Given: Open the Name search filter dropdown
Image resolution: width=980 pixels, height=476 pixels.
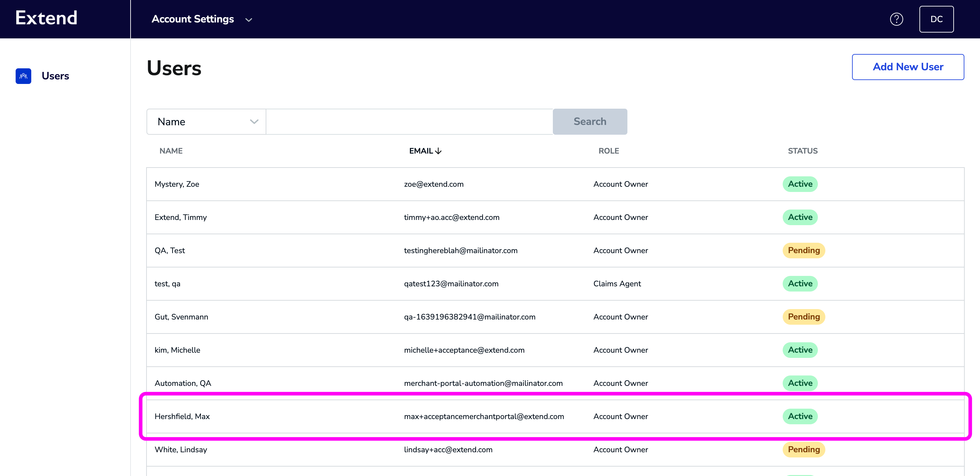Looking at the screenshot, I should (x=206, y=122).
